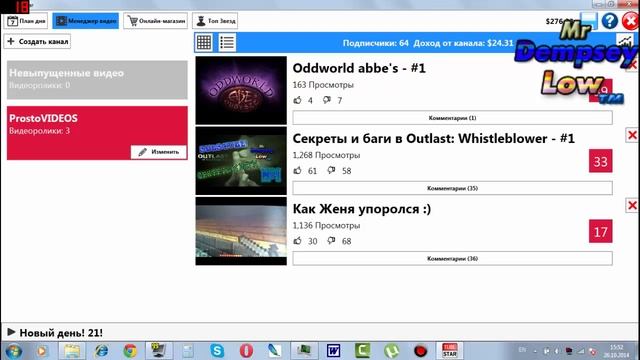Open Skype from the taskbar
Screen dimensions: 640x360
(x=217, y=351)
